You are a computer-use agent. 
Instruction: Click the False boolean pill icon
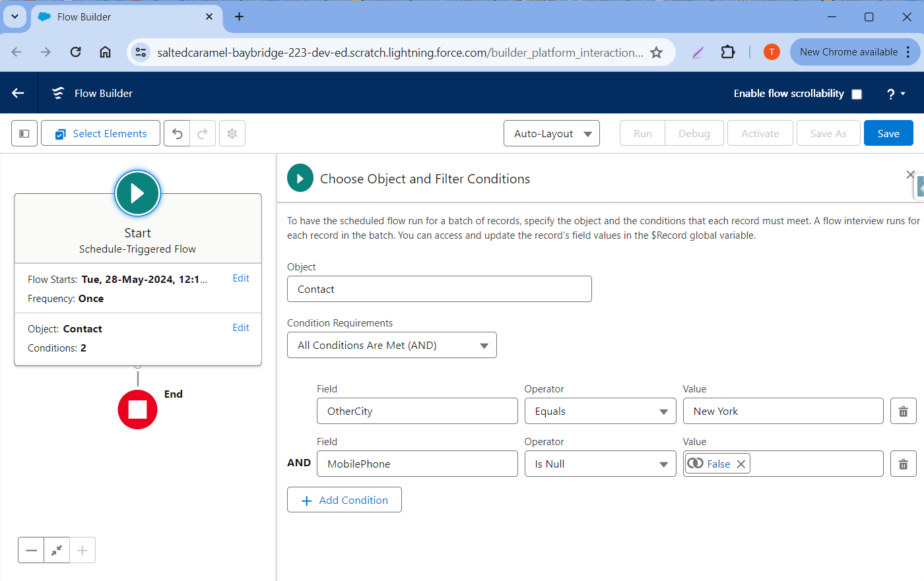695,464
